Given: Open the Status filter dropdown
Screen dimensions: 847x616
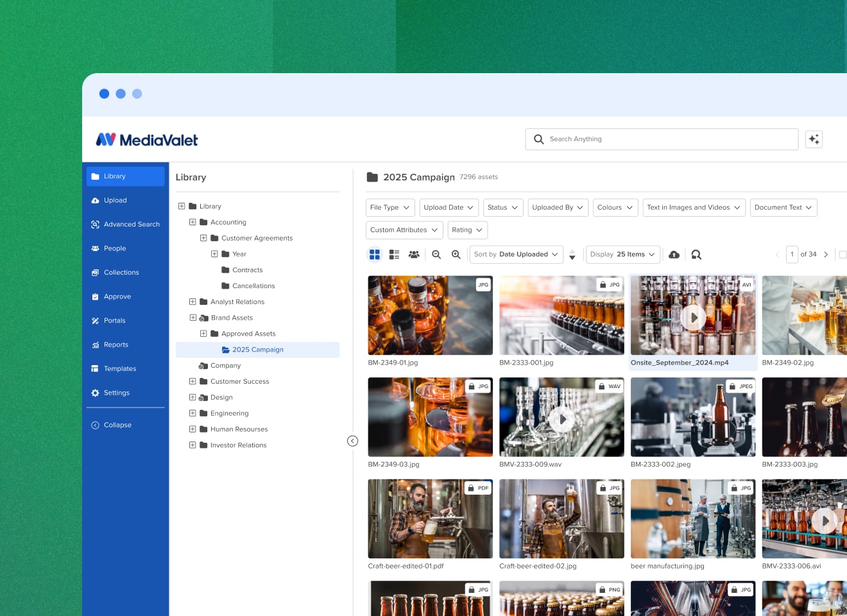Looking at the screenshot, I should click(x=502, y=208).
